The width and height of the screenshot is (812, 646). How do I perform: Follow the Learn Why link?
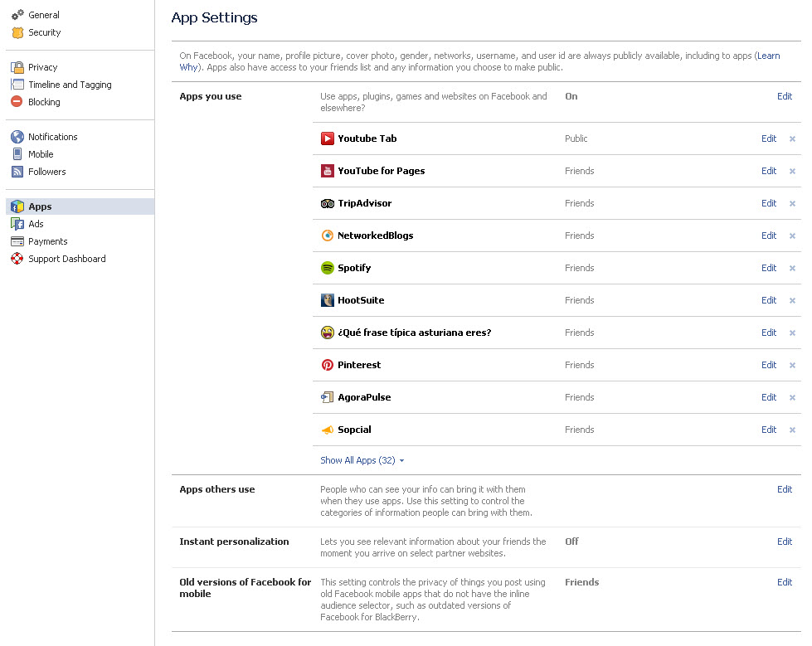point(769,56)
